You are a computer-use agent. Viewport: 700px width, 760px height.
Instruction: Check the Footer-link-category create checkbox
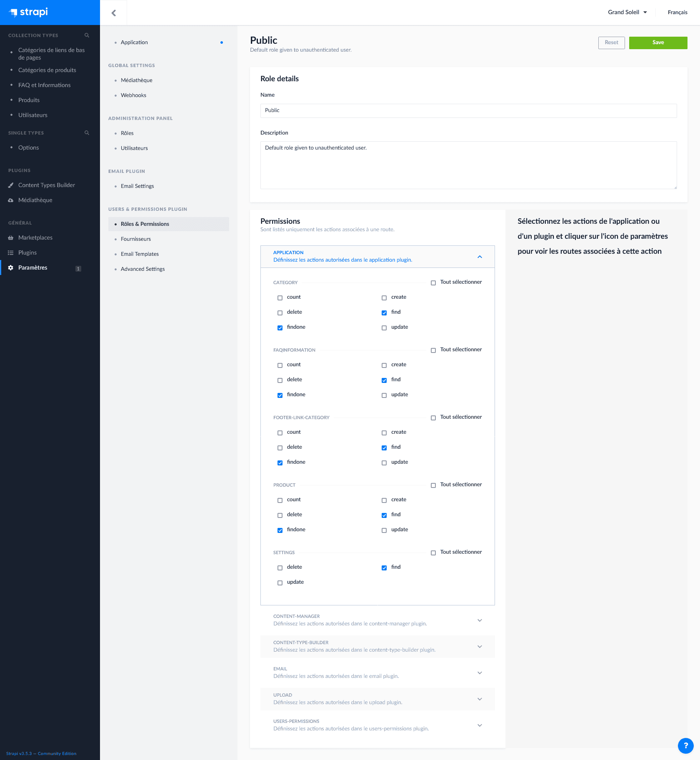click(x=384, y=432)
